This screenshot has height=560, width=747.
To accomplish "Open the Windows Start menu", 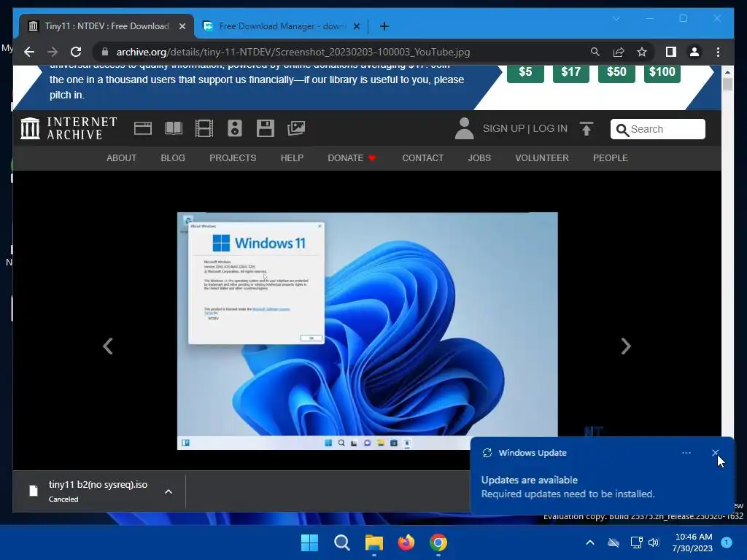I will pos(309,542).
